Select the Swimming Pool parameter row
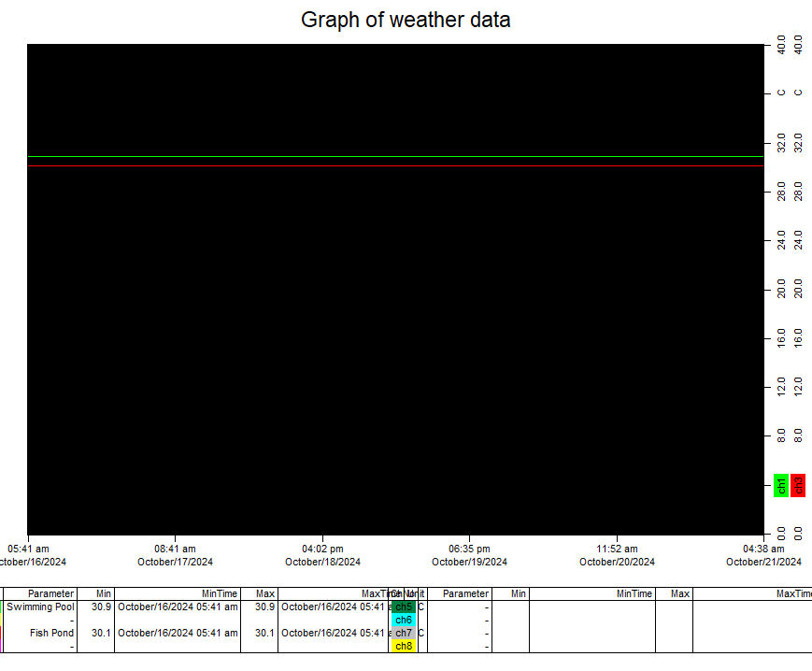812x671 pixels. pos(40,607)
